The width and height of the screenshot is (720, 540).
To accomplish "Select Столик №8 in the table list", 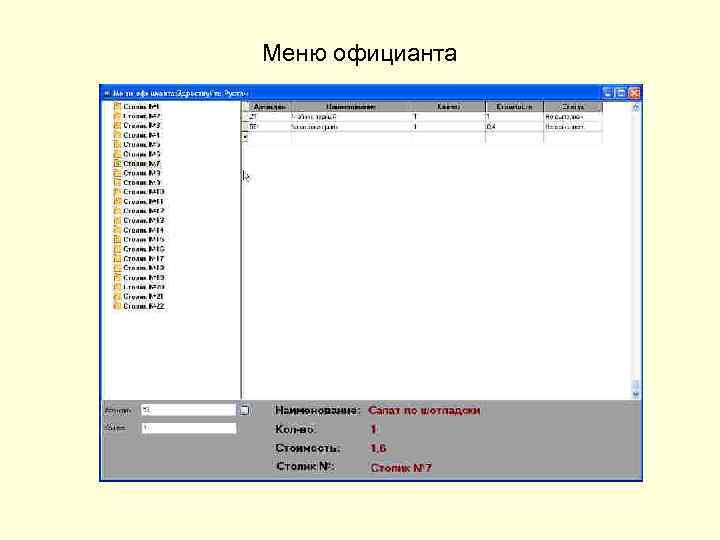I will point(142,173).
